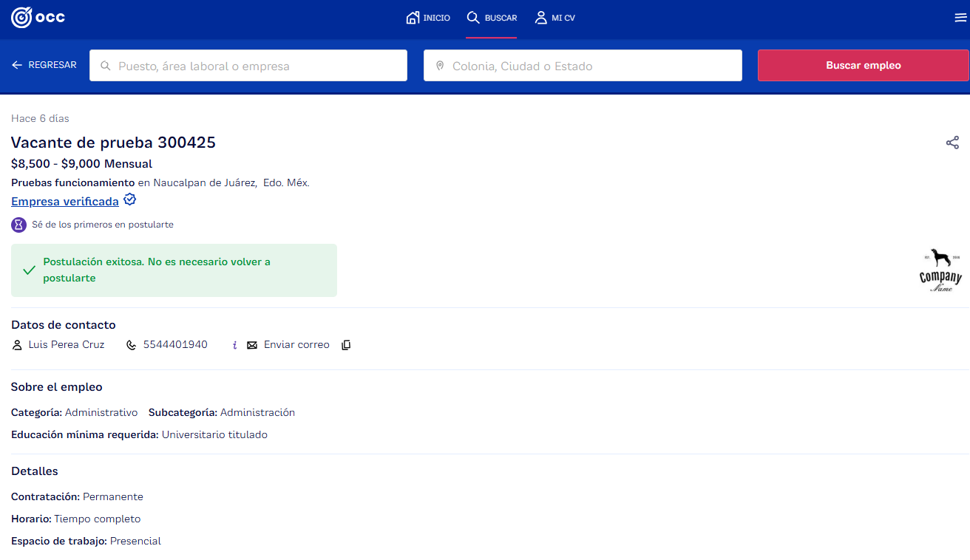Image resolution: width=970 pixels, height=560 pixels.
Task: Click the Company Name logo thumbnail
Action: [x=940, y=270]
